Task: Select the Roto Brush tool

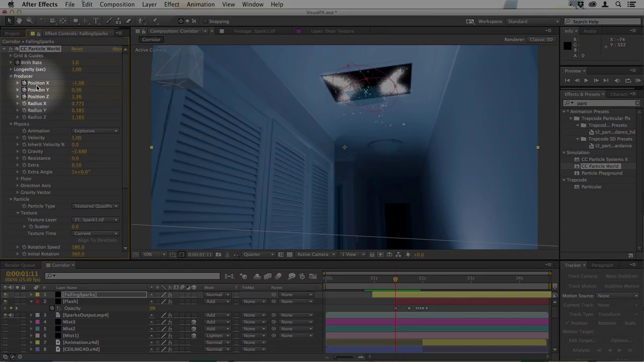Action: click(x=142, y=21)
